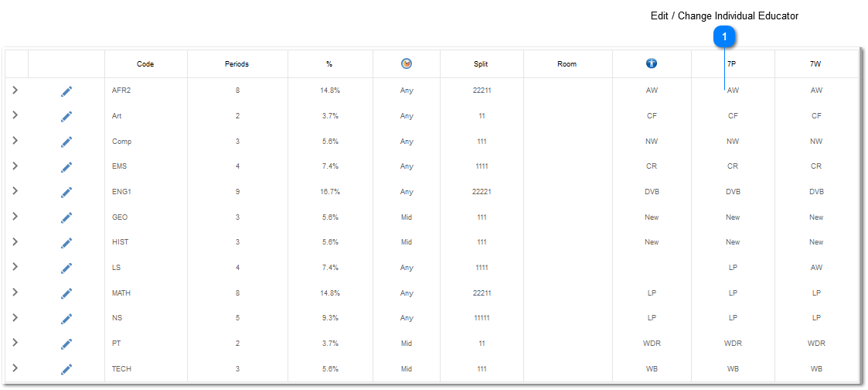Select the 7P class column header

point(732,64)
